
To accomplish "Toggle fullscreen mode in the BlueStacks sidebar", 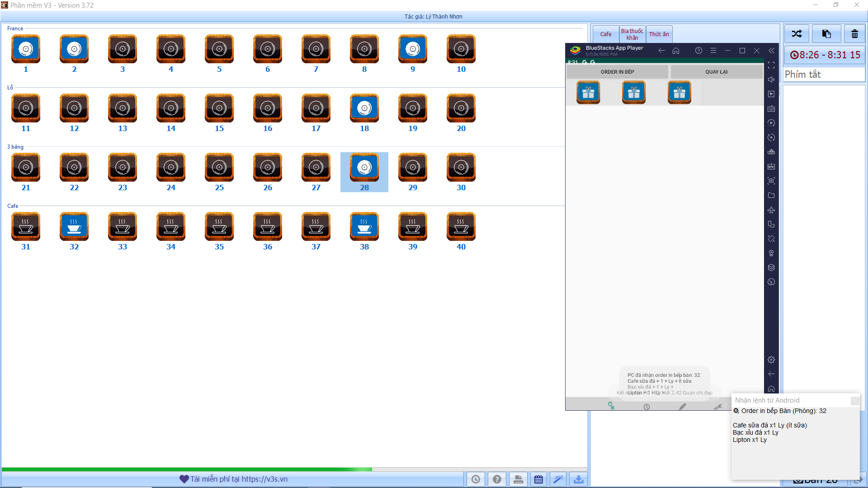I will [772, 65].
